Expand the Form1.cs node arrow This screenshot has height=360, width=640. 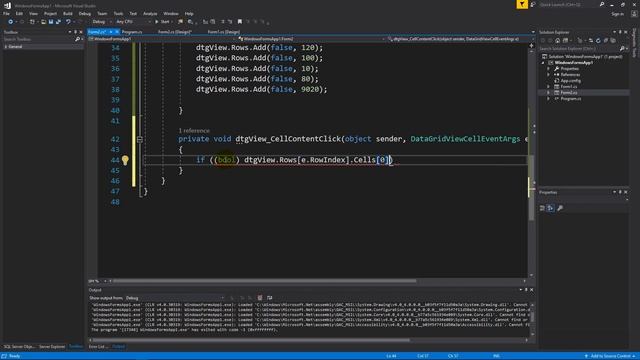[549, 87]
